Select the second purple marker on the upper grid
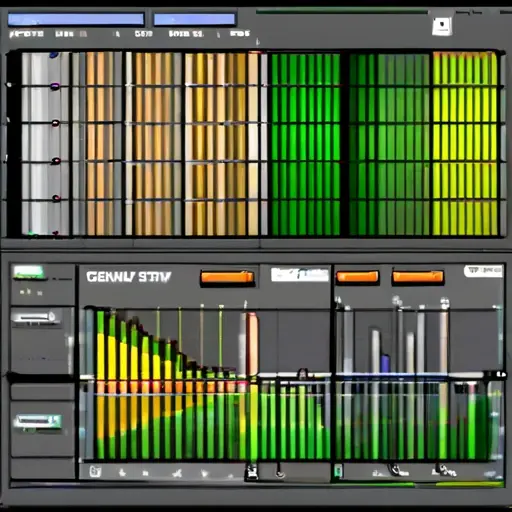The height and width of the screenshot is (512, 512). [x=55, y=87]
